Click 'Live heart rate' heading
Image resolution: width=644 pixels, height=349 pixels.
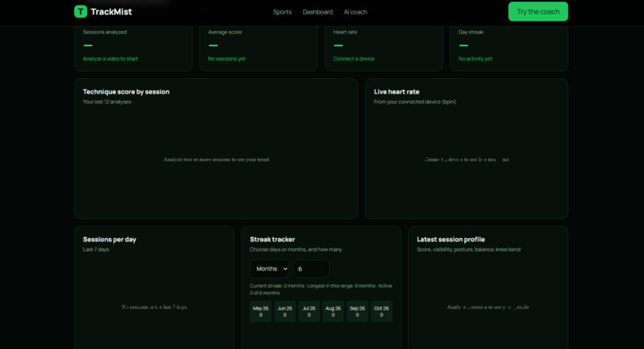coord(396,92)
